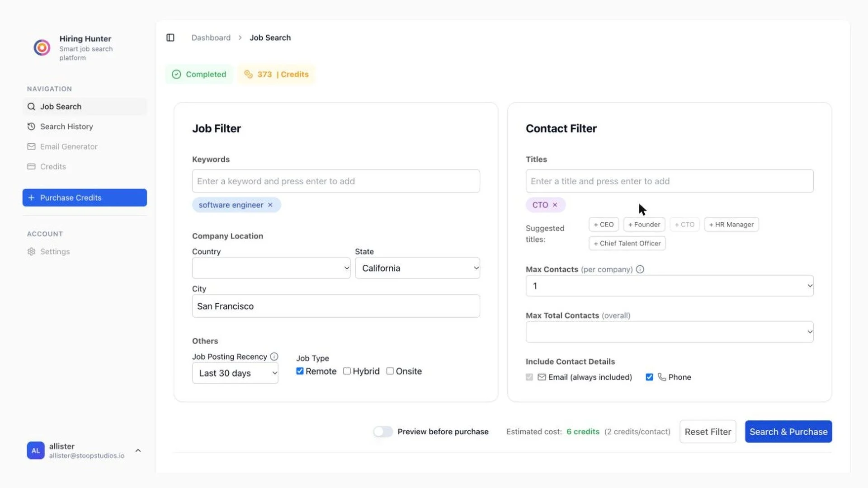Click the Completed status check icon
The width and height of the screenshot is (868, 488).
[x=176, y=75]
